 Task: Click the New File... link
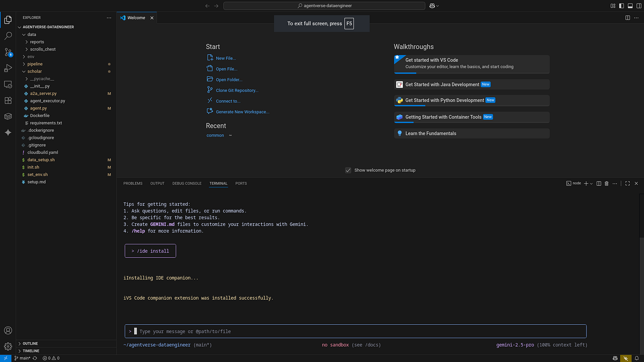tap(226, 58)
